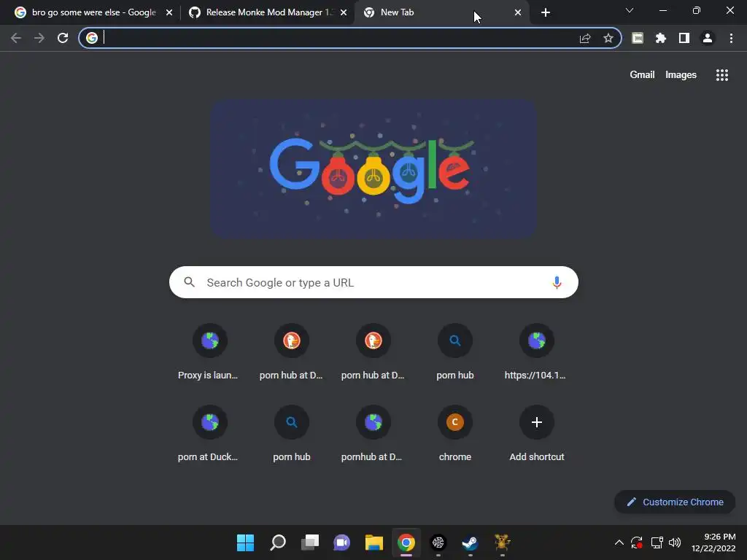Bookmark this tab with the star icon
This screenshot has height=560, width=747.
click(608, 38)
